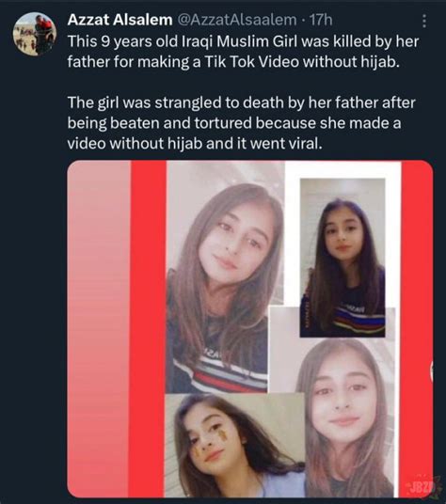The image size is (446, 504).
Task: Open Azzat Alsalem's round profile avatar
Action: point(35,34)
